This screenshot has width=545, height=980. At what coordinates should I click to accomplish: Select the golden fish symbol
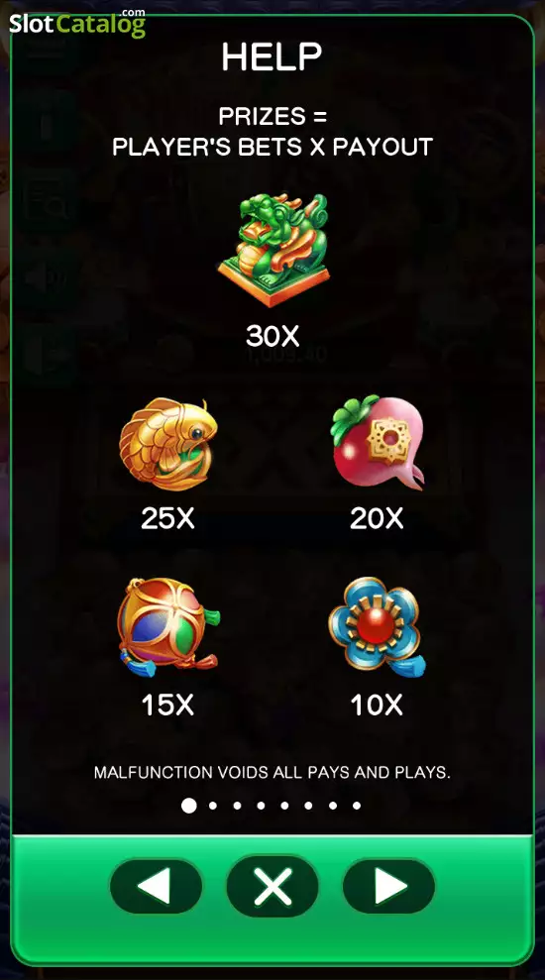(168, 444)
